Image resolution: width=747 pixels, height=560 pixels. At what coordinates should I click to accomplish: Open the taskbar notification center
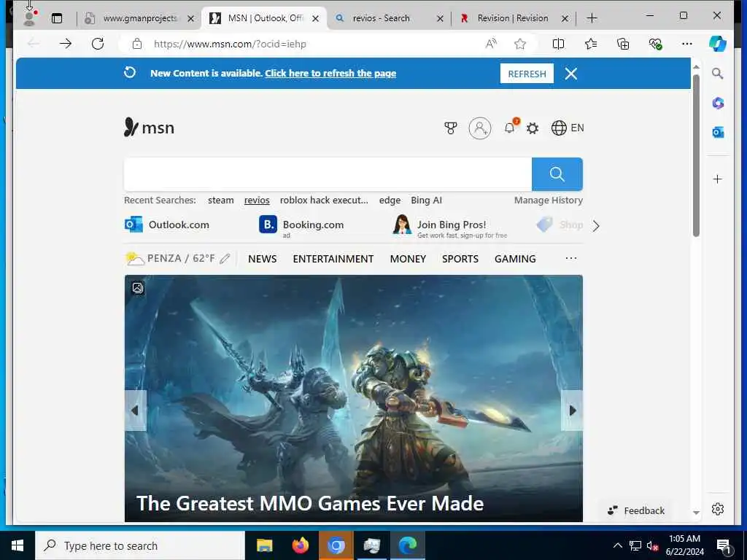click(724, 547)
